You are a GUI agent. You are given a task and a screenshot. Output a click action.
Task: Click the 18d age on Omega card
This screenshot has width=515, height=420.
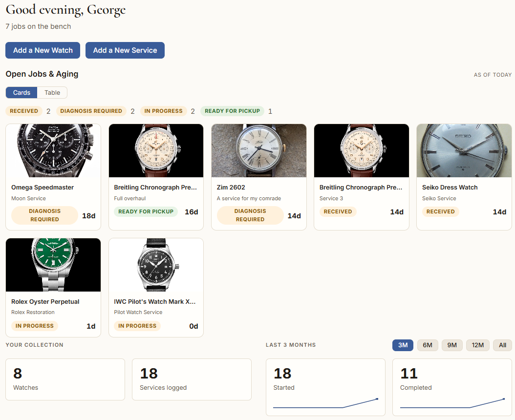click(88, 216)
